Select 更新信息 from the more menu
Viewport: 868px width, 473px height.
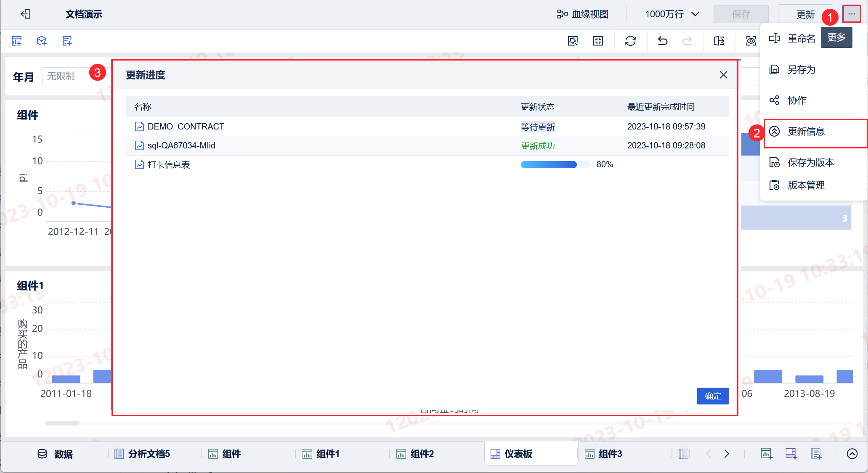806,132
